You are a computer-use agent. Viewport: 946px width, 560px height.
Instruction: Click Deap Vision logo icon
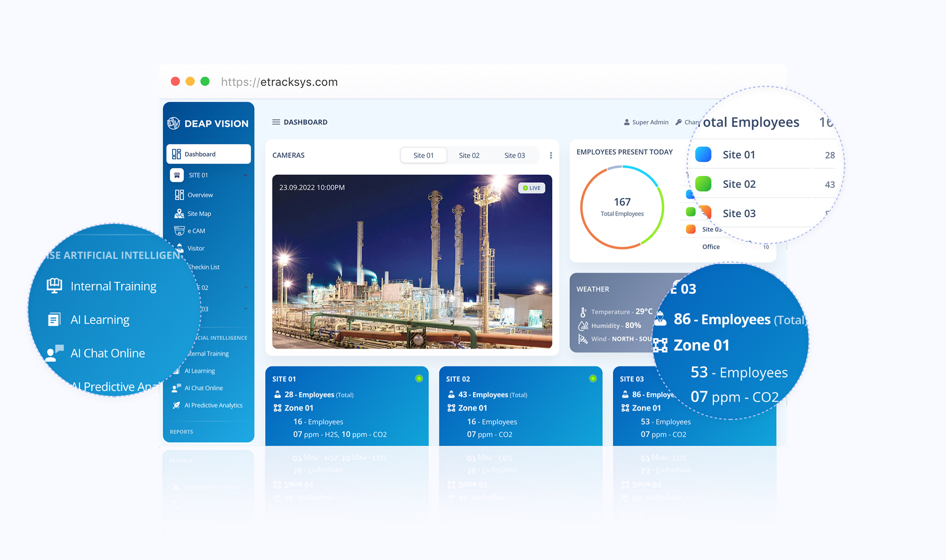[174, 123]
